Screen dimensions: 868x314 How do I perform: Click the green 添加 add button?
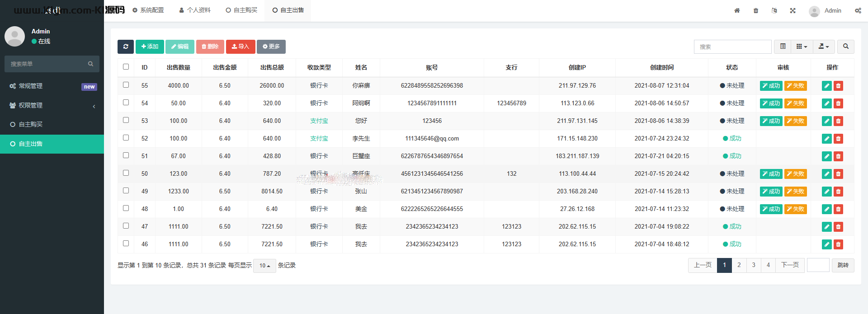coord(150,47)
